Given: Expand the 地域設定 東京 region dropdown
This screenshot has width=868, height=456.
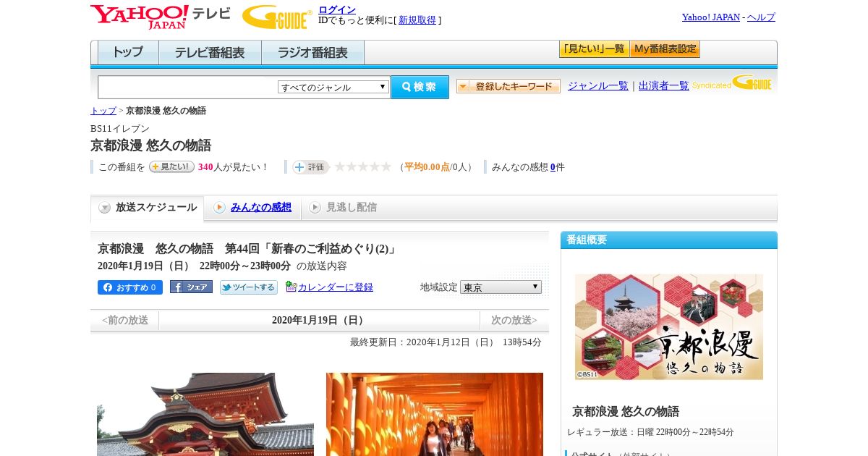Looking at the screenshot, I should pyautogui.click(x=501, y=287).
